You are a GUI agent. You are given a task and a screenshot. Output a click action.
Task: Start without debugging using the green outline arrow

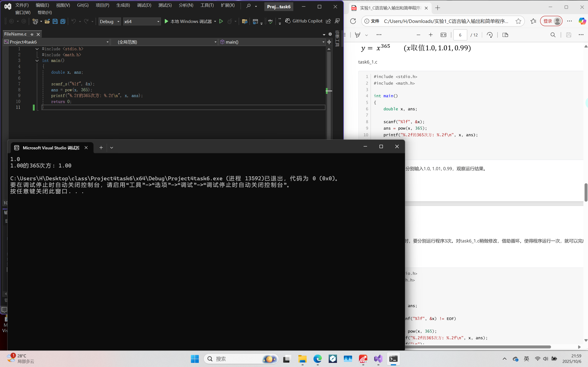coord(221,21)
